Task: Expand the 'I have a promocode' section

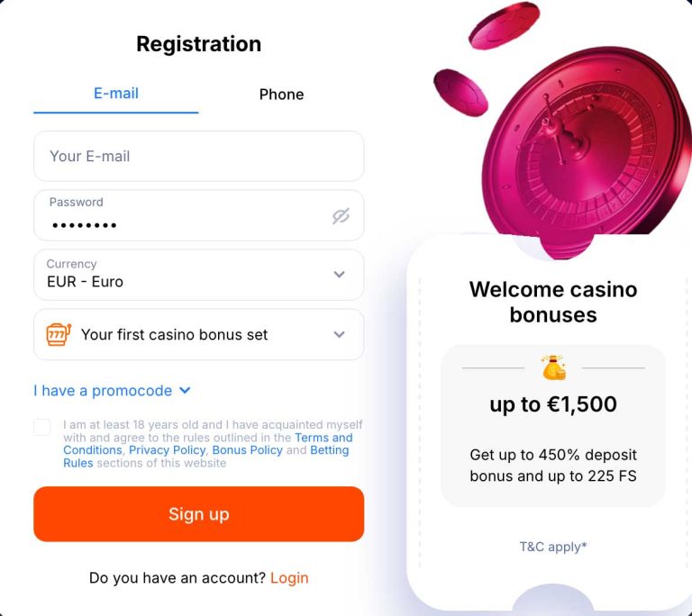Action: tap(113, 391)
